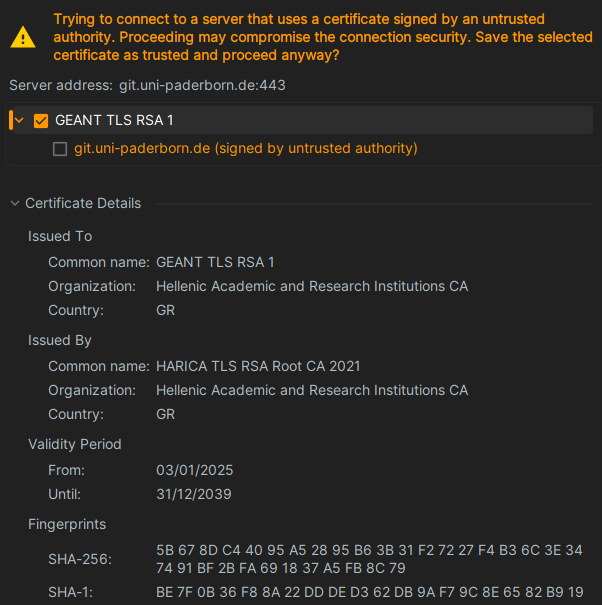Click the yellow warning triangle icon
Image resolution: width=602 pixels, height=605 pixels.
coord(22,38)
